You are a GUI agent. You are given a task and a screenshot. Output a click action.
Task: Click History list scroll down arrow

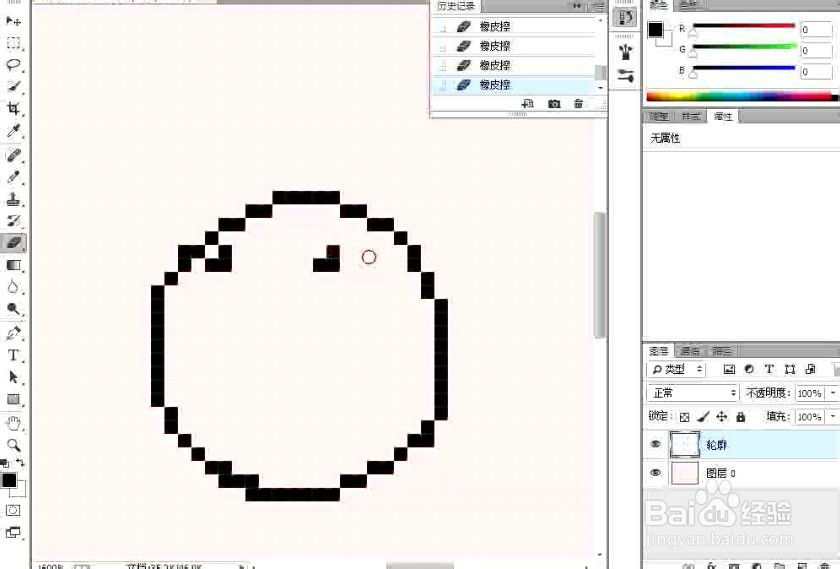tap(601, 87)
